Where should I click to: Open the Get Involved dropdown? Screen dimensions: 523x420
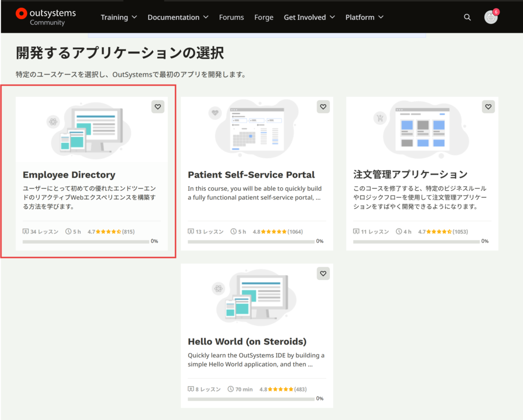point(309,17)
